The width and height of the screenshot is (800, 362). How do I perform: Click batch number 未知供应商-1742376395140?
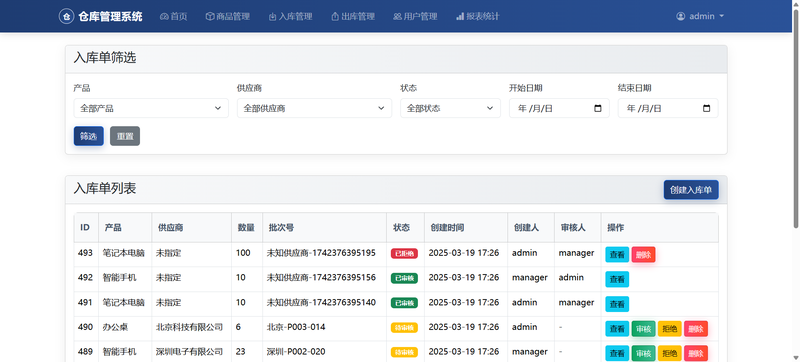tap(321, 302)
